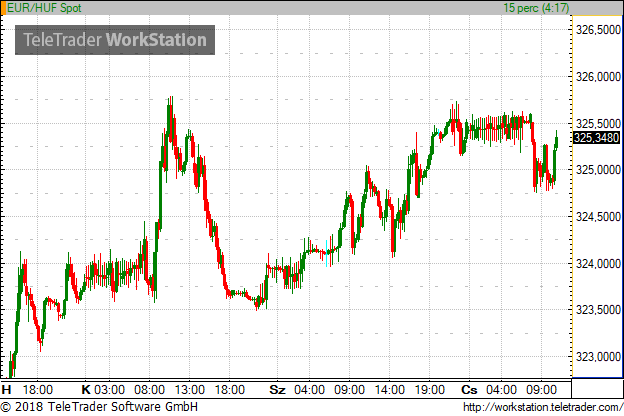Click the cyan candlestick in the chart
This screenshot has height=416, width=624.
(x=326, y=254)
